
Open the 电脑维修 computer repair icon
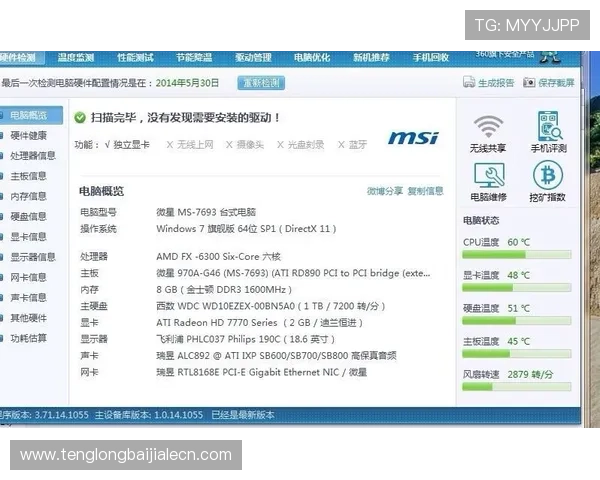[489, 176]
